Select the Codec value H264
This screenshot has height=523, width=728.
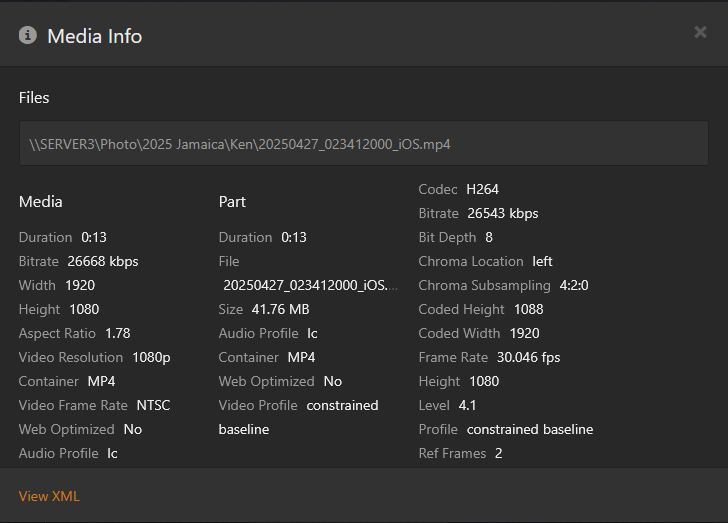482,189
